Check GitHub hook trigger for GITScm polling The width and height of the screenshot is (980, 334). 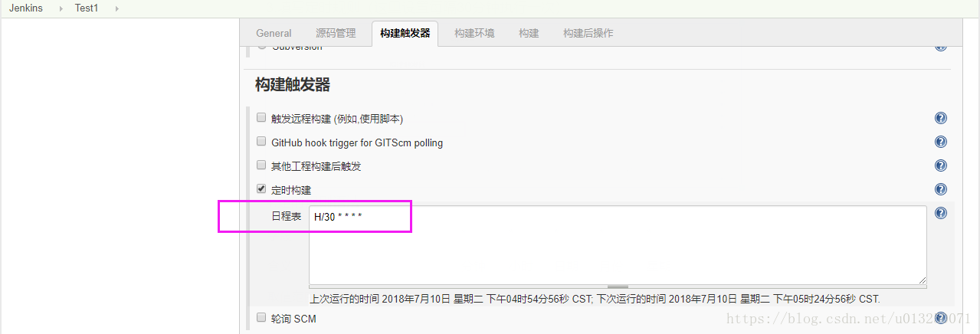click(261, 142)
